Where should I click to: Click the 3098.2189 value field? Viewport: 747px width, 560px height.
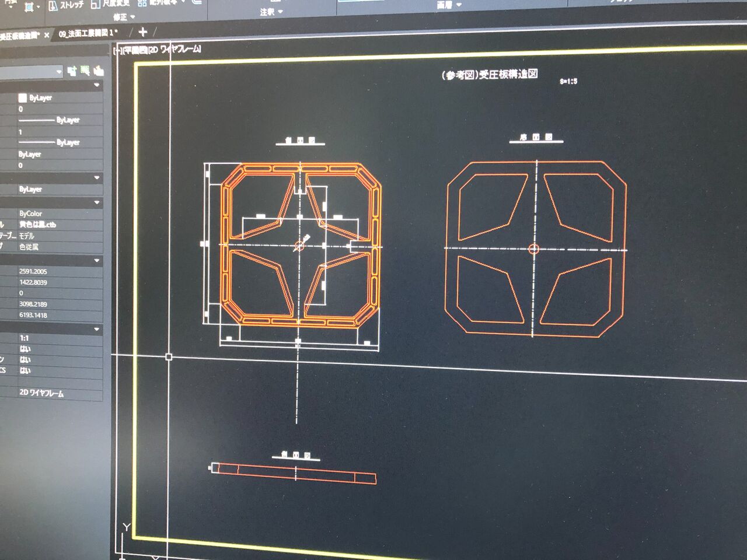click(33, 304)
